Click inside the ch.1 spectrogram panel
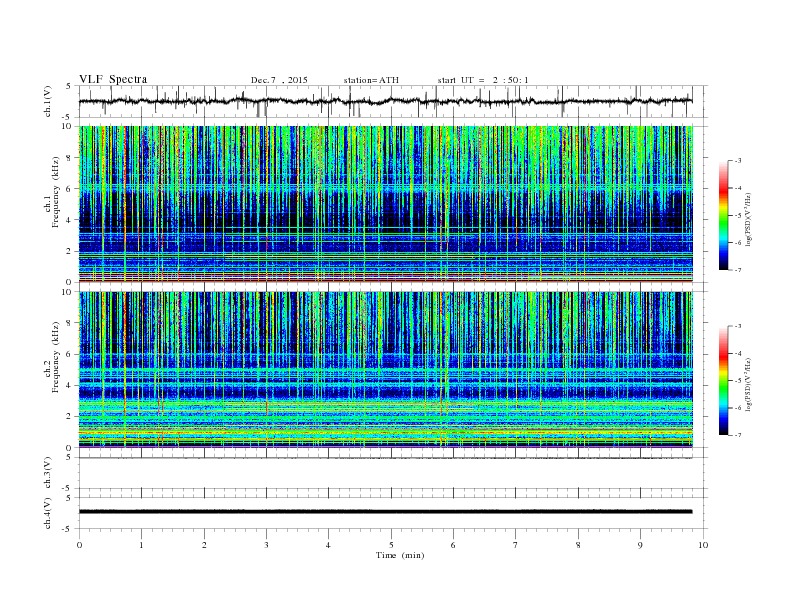The image size is (792, 612). (386, 204)
